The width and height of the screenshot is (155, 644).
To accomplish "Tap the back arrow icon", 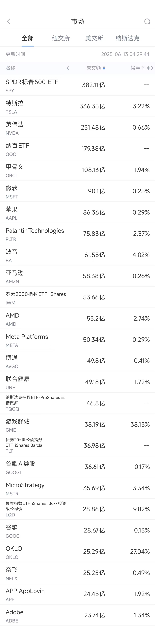I will pos(9,22).
